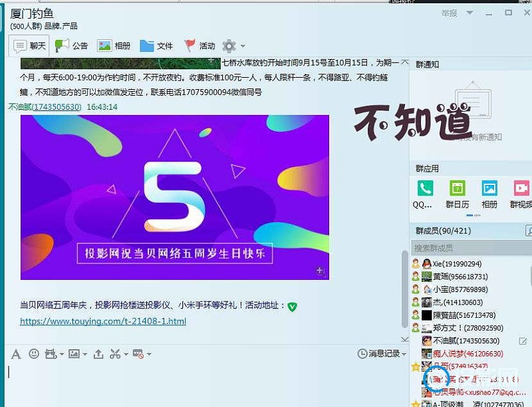This screenshot has width=532, height=407.
Task: Open the 群日历 calendar app icon
Action: point(458,188)
